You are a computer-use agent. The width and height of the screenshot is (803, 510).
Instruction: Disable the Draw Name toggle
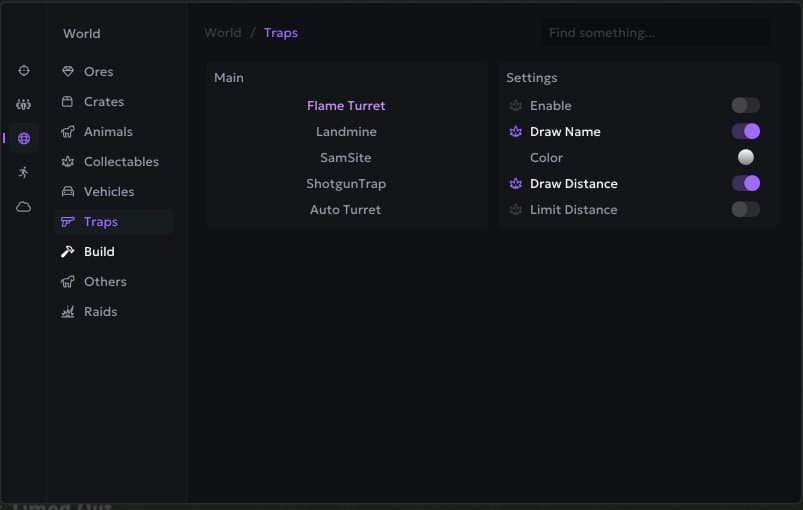[745, 131]
